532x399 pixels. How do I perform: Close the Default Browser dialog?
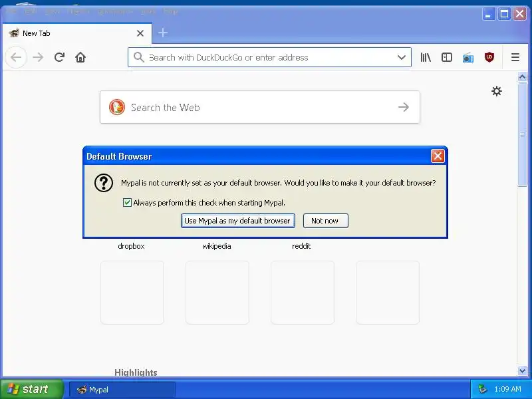point(438,156)
